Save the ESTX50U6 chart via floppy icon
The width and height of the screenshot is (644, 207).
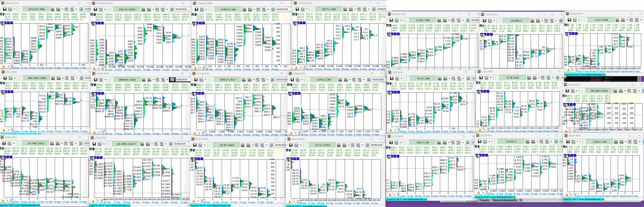pyautogui.click(x=96, y=9)
